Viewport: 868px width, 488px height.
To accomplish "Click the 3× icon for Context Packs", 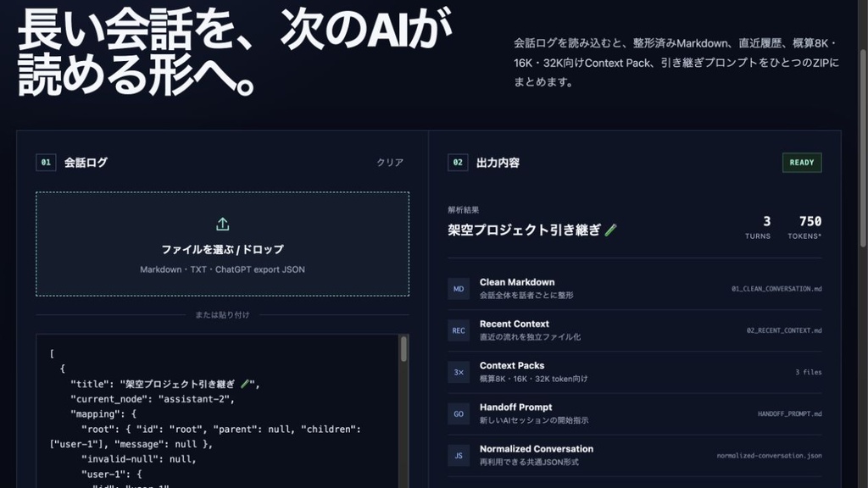I will click(459, 373).
